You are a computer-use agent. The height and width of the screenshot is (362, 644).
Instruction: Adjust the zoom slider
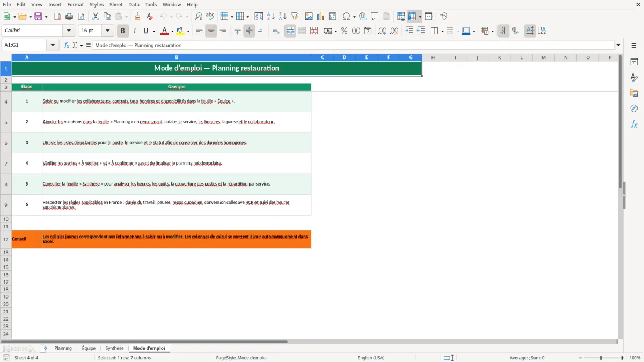(x=601, y=358)
